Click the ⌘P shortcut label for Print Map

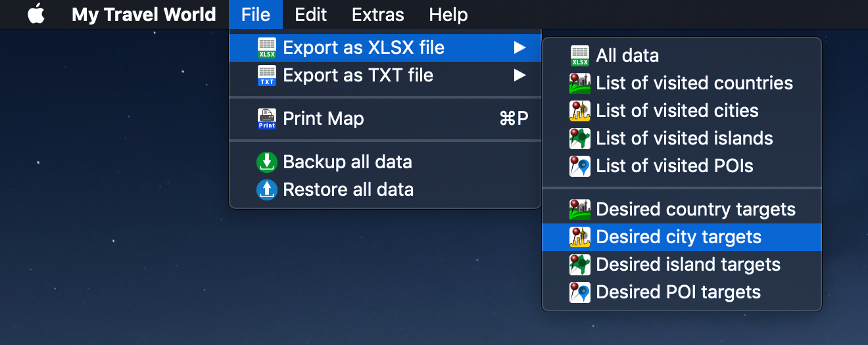514,119
